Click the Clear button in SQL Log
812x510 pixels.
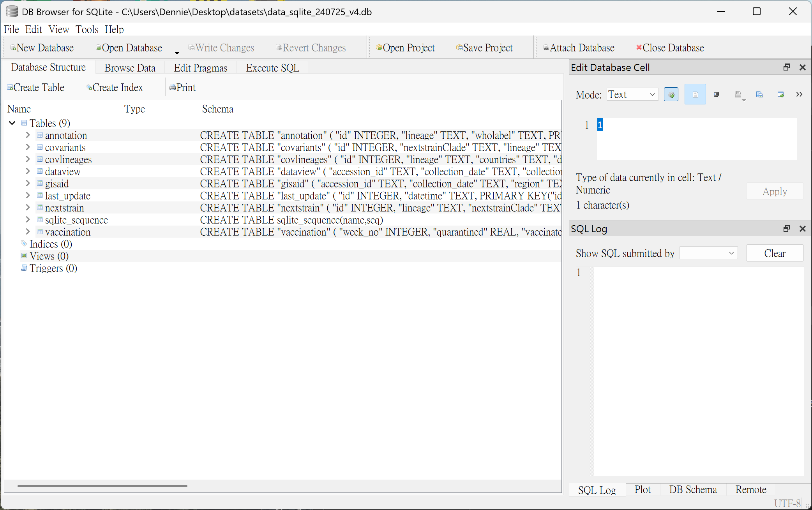774,254
